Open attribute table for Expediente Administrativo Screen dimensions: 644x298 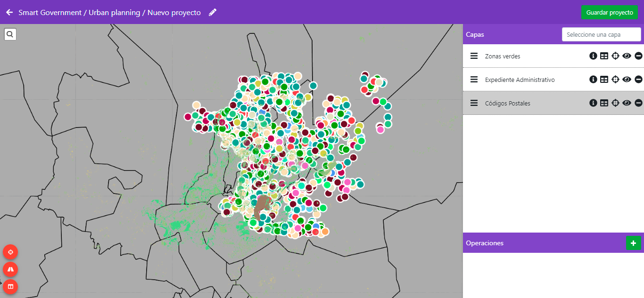(x=604, y=80)
